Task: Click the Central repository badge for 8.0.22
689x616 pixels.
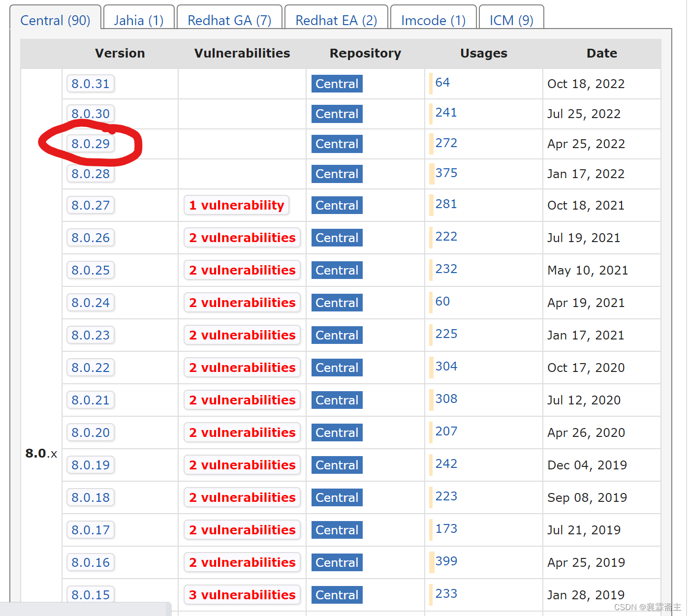Action: point(337,368)
